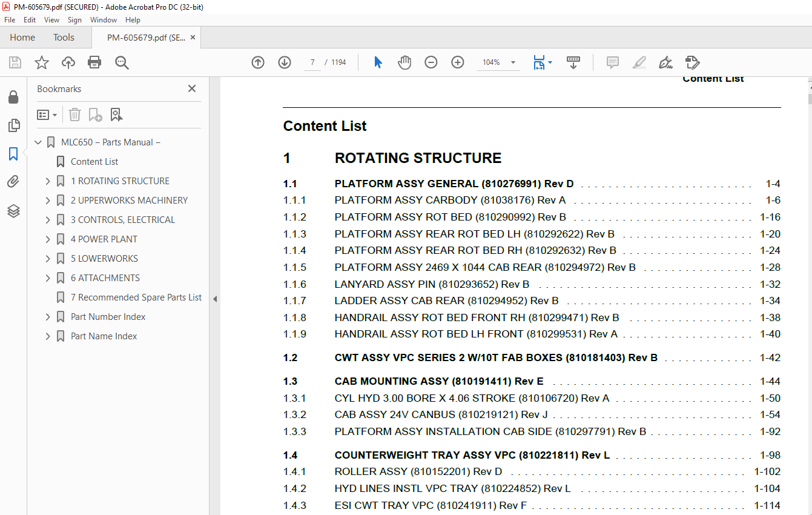812x515 pixels.
Task: Close the Bookmarks panel
Action: point(192,88)
